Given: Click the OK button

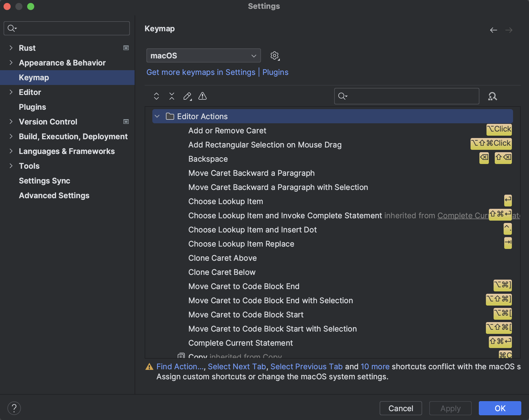Looking at the screenshot, I should pos(500,408).
